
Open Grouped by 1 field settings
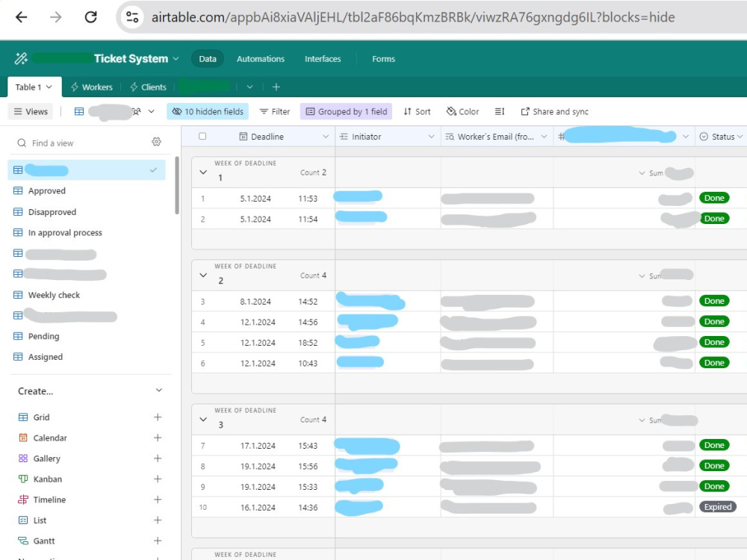(347, 111)
